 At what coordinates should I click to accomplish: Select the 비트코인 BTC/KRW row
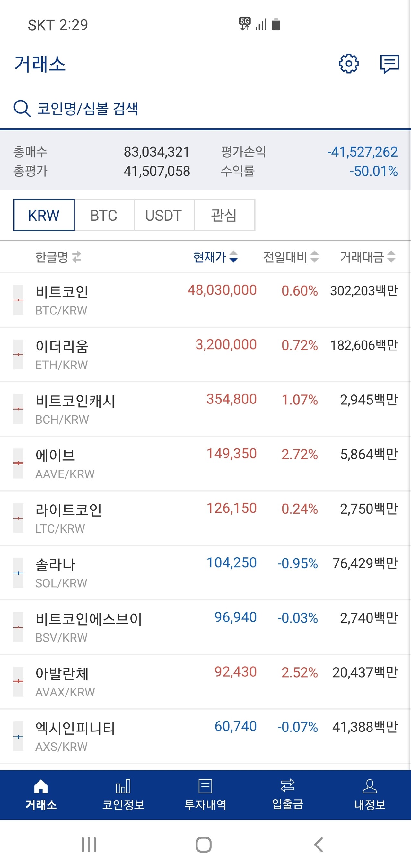pyautogui.click(x=205, y=300)
